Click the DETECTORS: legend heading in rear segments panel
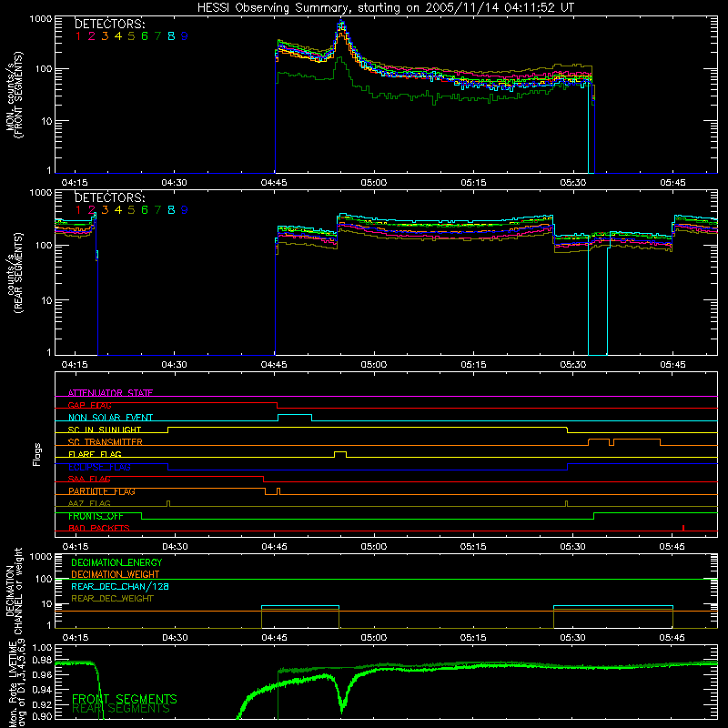 tap(109, 197)
